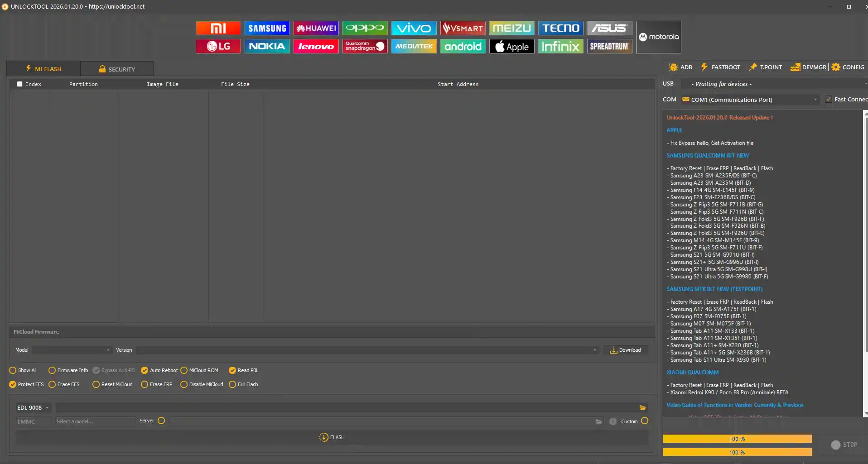Switch to the SECURITY tab
This screenshot has width=868, height=464.
point(117,69)
